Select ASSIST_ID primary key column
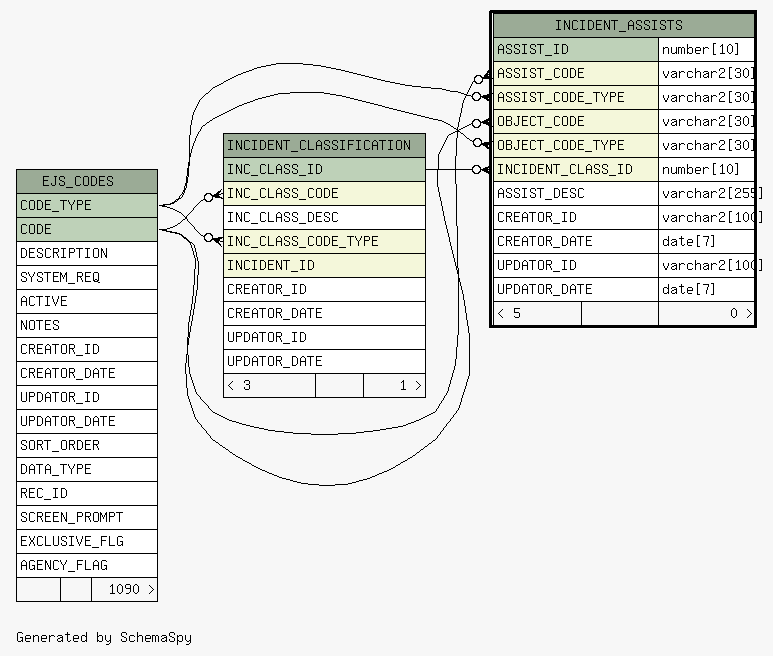Viewport: 773px width, 656px height. pos(576,49)
